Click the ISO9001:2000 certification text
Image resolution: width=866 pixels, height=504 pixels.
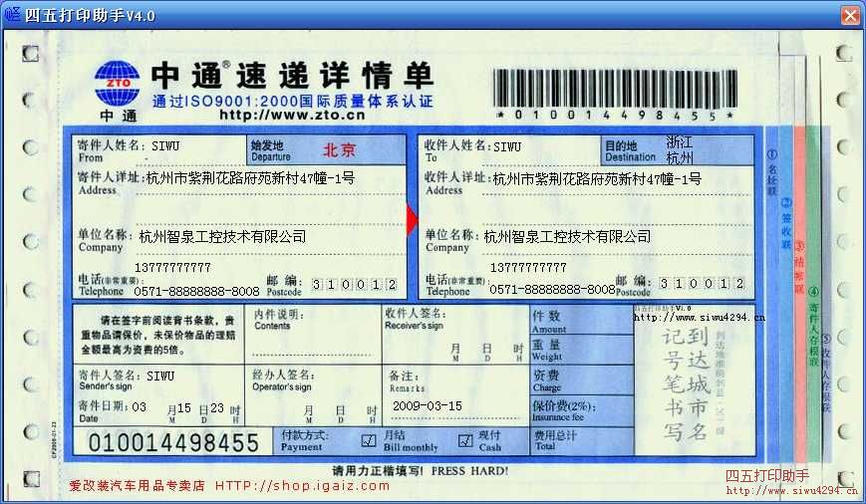pos(292,101)
